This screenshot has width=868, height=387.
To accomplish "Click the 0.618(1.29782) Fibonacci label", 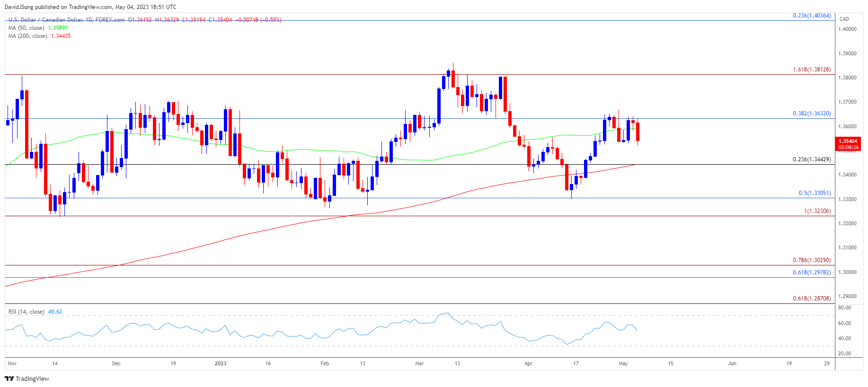I will [x=812, y=273].
